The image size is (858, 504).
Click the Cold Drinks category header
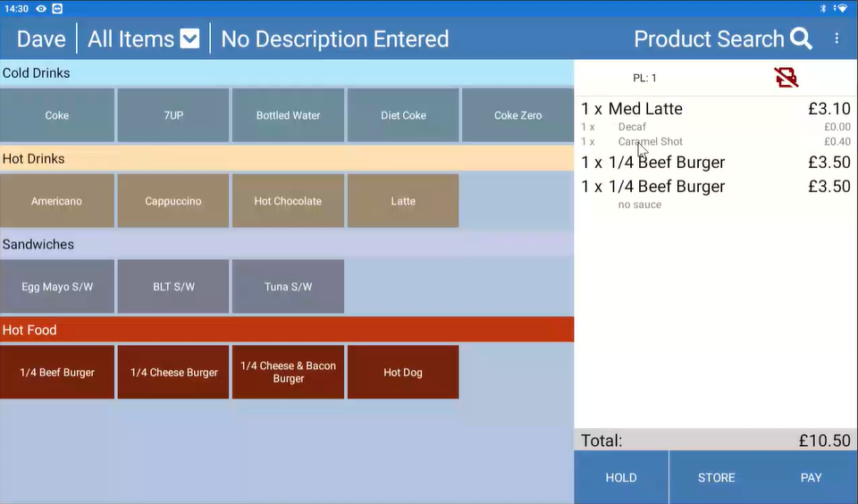(x=286, y=73)
